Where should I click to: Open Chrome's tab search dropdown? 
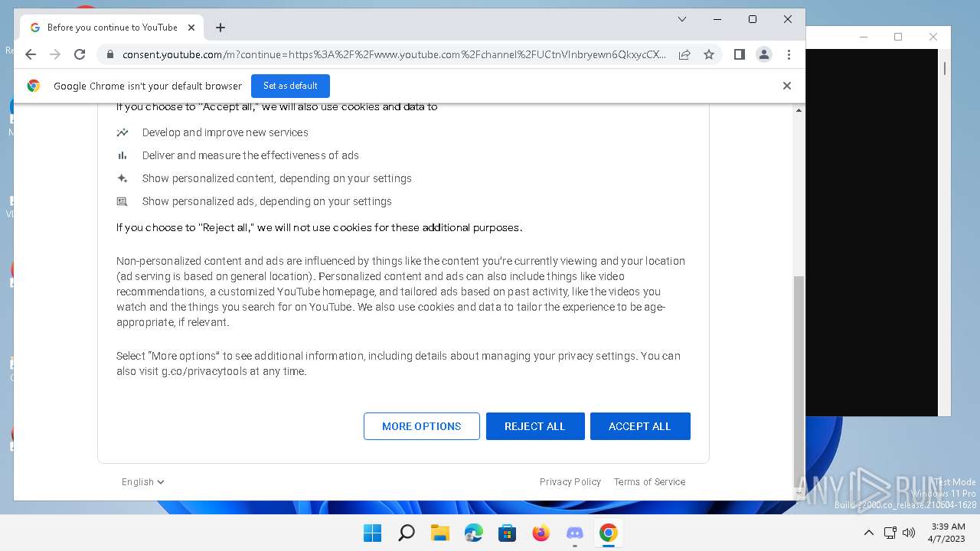(x=681, y=19)
